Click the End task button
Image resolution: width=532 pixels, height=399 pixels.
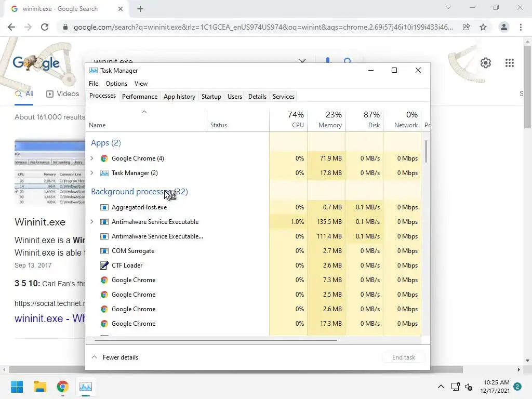(403, 357)
